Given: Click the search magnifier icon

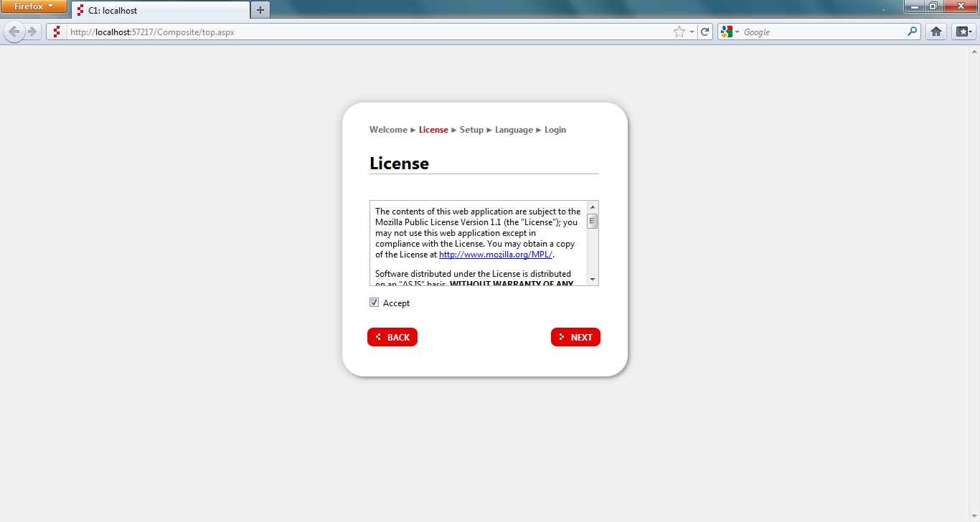Looking at the screenshot, I should [x=913, y=32].
